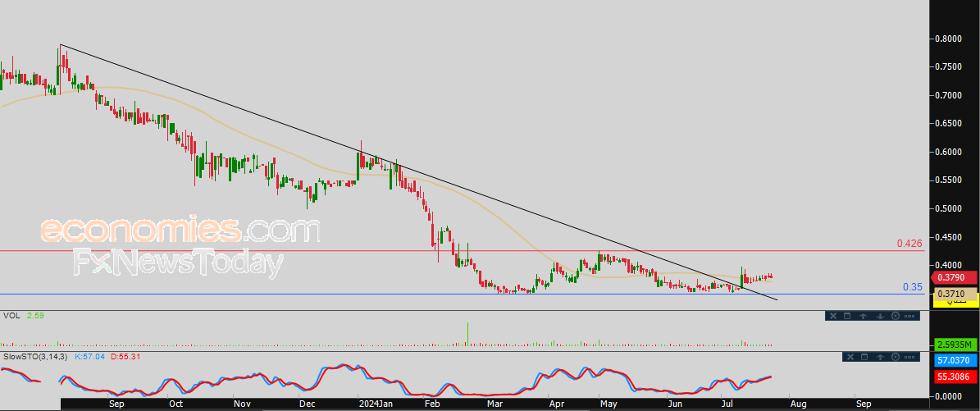Click the Mar date axis label
The image size is (980, 411).
[x=495, y=404]
